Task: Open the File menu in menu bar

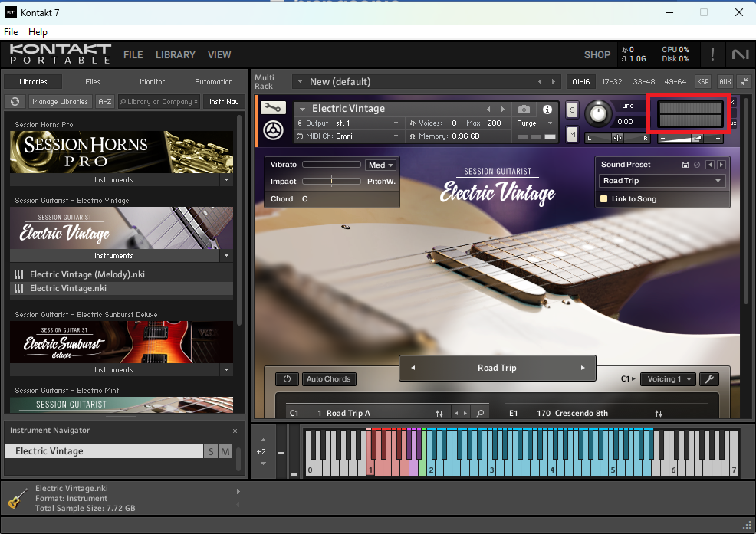Action: [11, 32]
